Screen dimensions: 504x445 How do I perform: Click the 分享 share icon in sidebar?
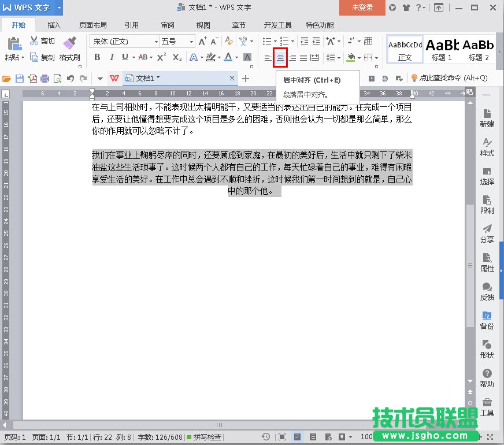pyautogui.click(x=487, y=233)
